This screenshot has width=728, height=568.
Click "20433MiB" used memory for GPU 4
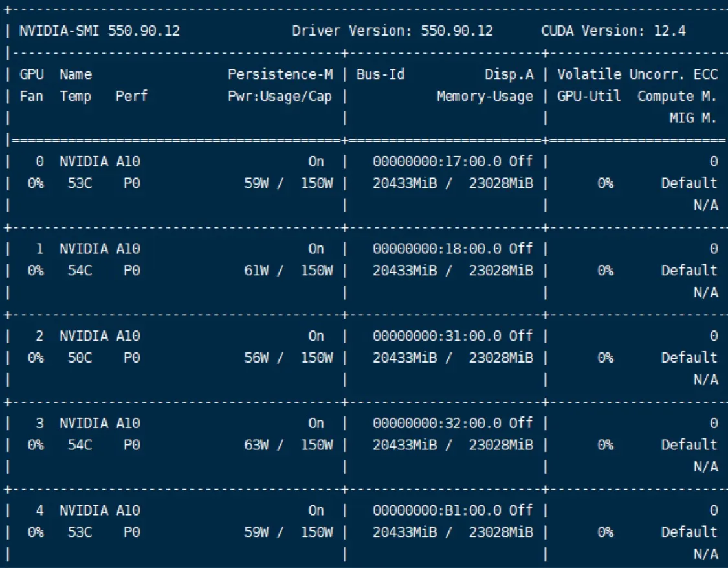405,532
